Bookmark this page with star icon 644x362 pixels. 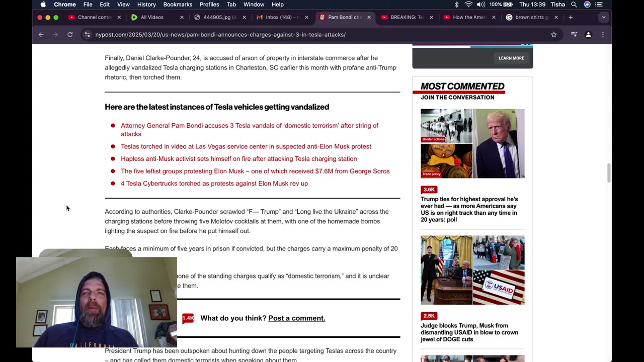[553, 35]
